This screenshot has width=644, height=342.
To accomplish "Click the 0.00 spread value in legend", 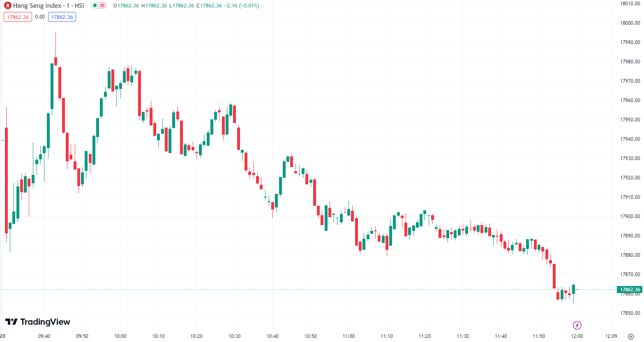I will tap(40, 17).
